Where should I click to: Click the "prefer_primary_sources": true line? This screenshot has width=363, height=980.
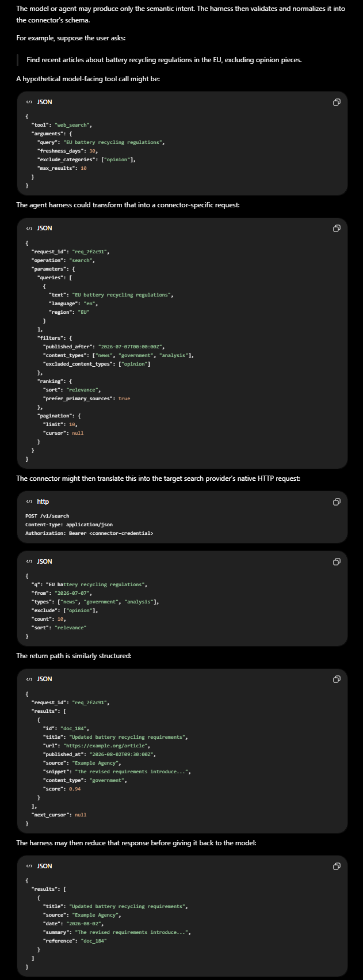[x=86, y=398]
